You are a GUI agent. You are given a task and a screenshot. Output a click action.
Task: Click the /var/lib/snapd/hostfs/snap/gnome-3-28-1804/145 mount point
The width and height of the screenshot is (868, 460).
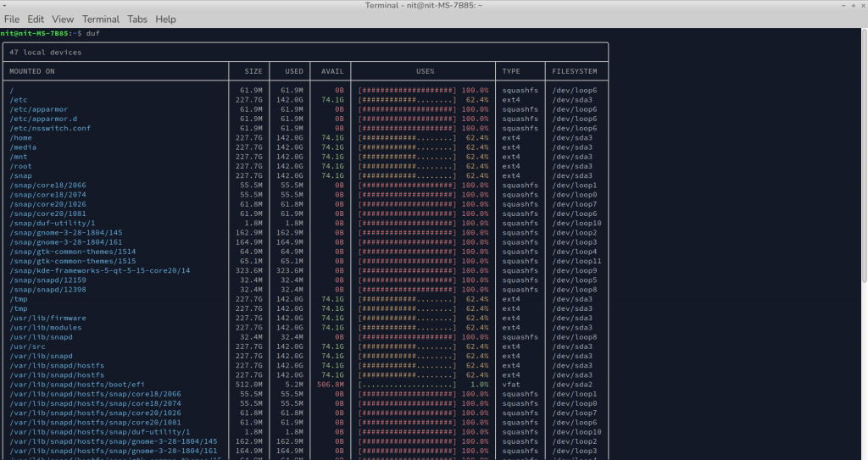click(x=114, y=441)
